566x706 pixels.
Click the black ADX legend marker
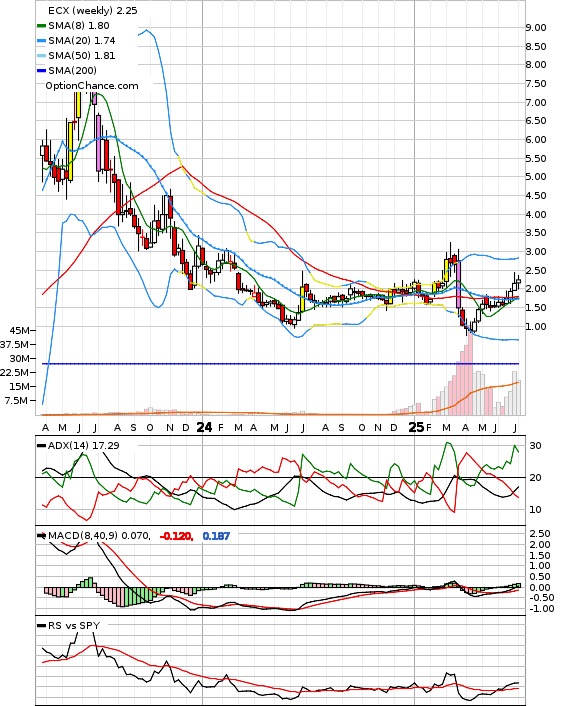pyautogui.click(x=41, y=446)
